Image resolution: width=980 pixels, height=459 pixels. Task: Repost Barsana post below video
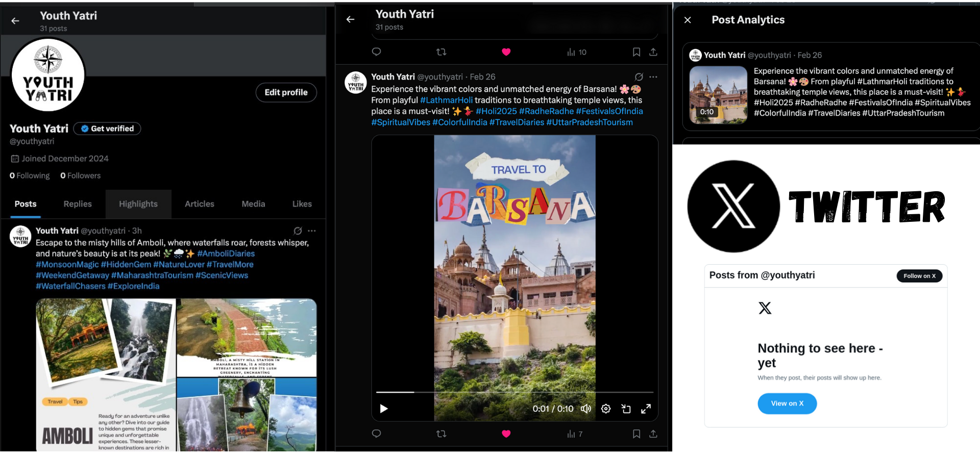click(442, 434)
